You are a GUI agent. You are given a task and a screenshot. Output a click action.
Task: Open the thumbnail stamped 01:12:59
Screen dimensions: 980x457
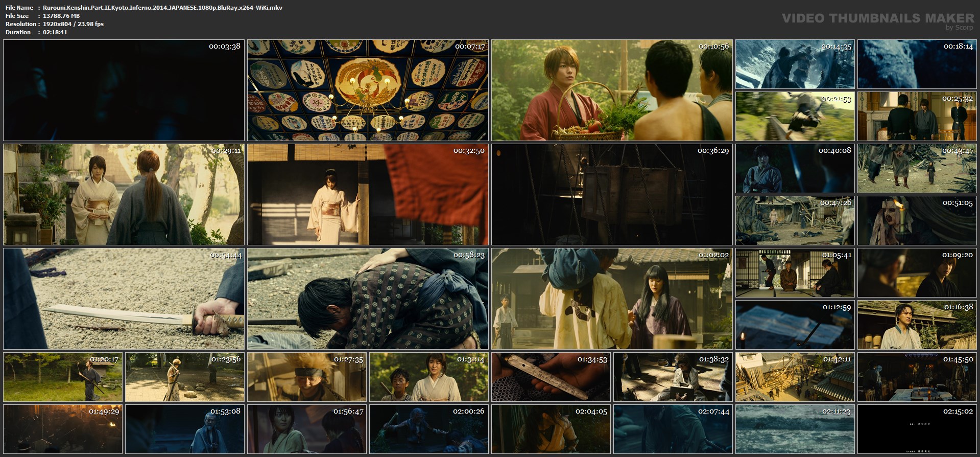pos(795,325)
